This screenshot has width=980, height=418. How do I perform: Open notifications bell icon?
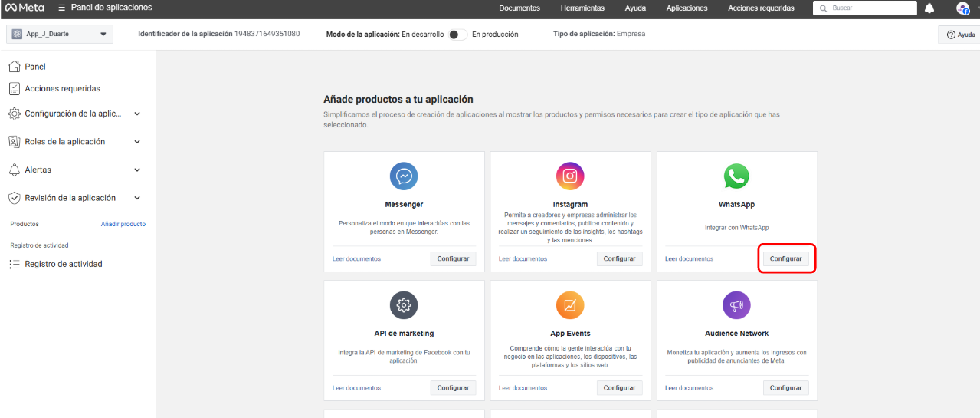tap(929, 8)
